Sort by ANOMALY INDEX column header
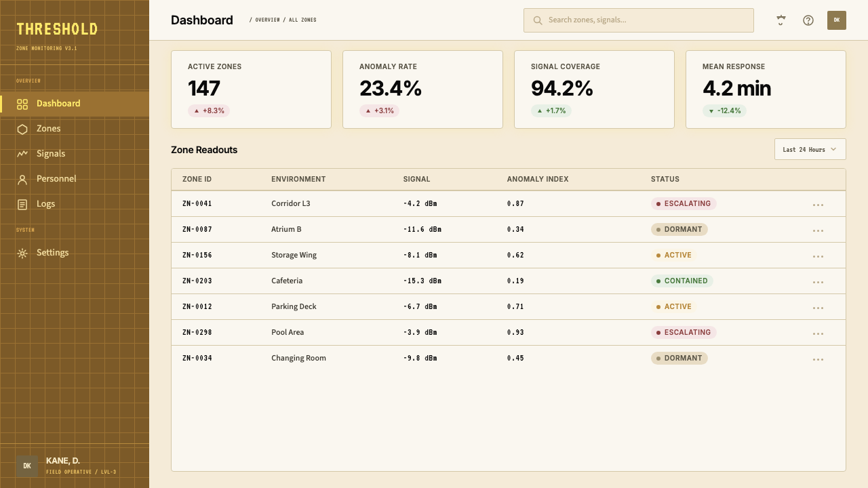The image size is (868, 488). pyautogui.click(x=538, y=180)
